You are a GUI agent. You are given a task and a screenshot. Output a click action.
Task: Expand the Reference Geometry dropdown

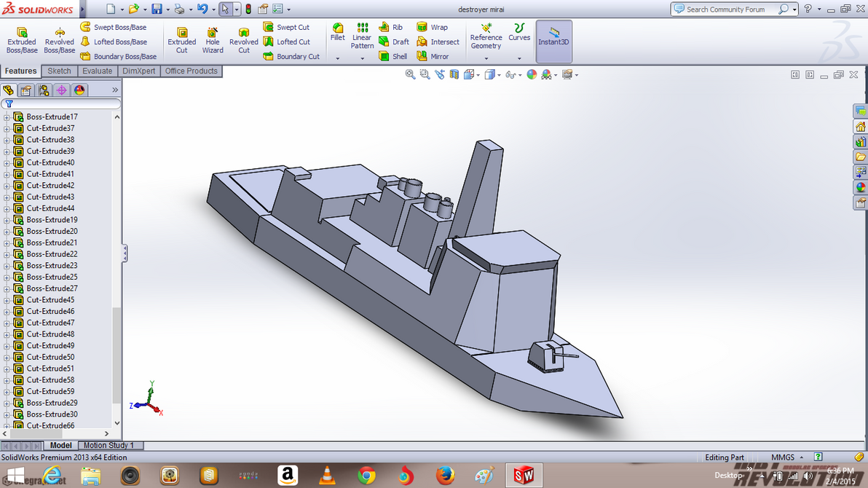(486, 58)
